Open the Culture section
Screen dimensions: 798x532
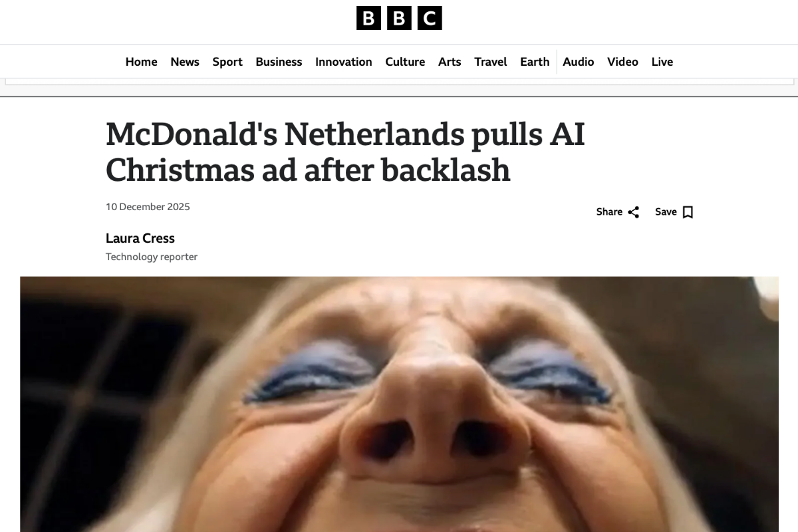pos(405,62)
